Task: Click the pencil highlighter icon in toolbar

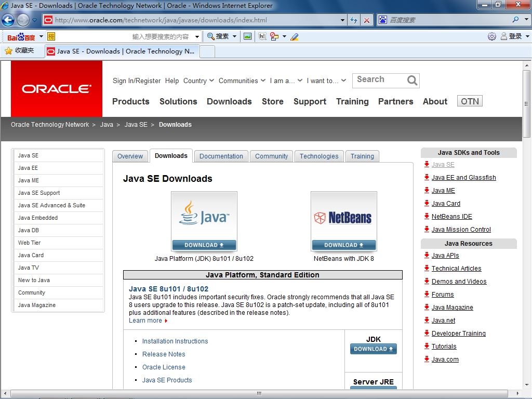Action: [294, 37]
